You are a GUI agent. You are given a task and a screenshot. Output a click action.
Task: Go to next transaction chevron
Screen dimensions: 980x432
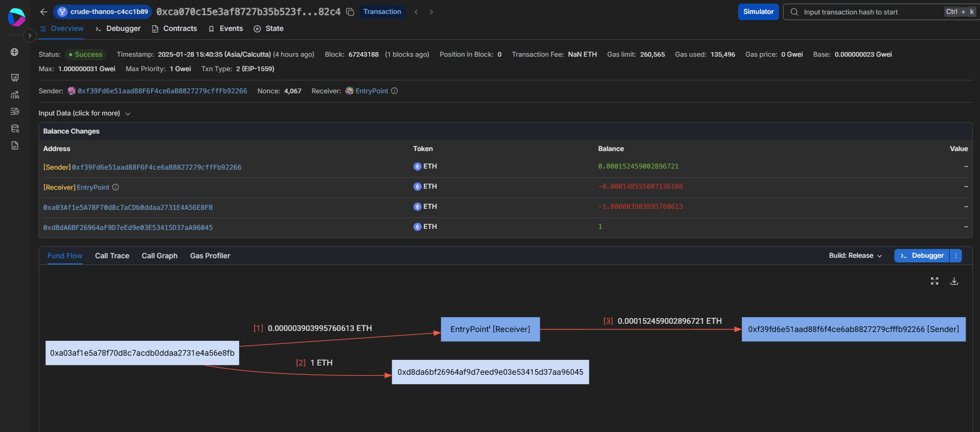click(431, 12)
